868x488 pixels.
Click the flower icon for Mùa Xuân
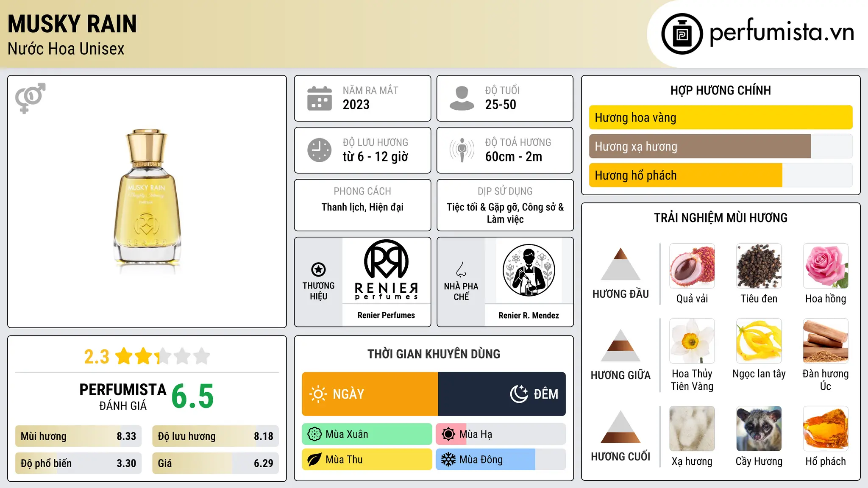tap(314, 434)
